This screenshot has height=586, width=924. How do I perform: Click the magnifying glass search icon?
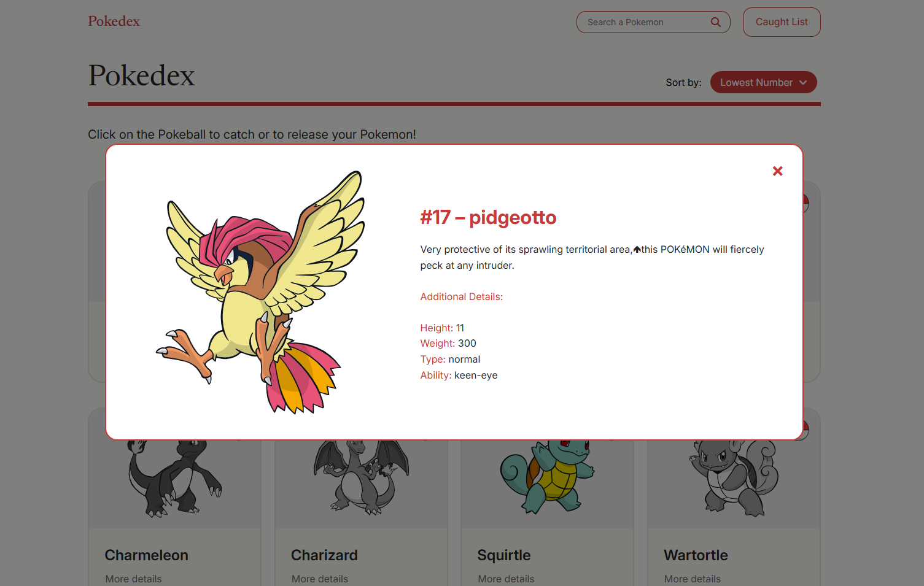(x=715, y=22)
